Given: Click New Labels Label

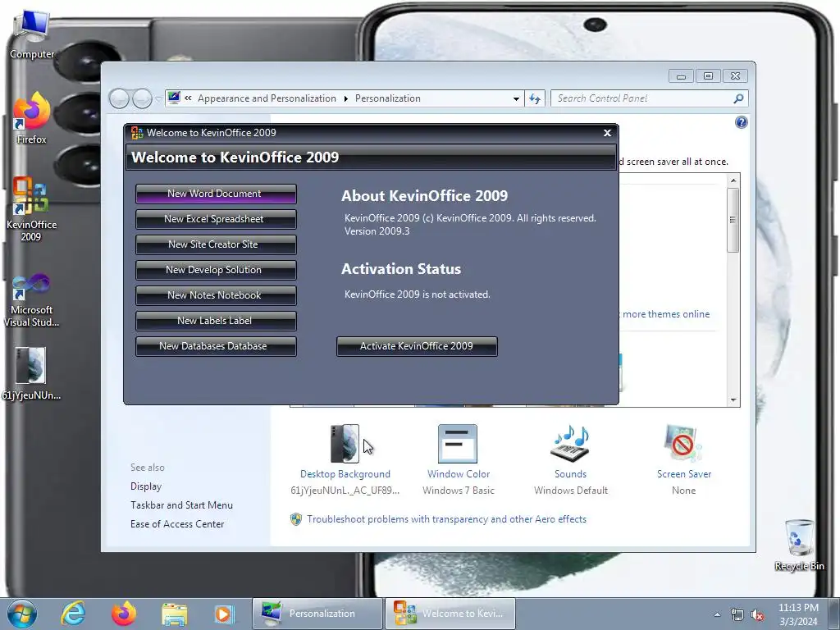Looking at the screenshot, I should point(216,321).
